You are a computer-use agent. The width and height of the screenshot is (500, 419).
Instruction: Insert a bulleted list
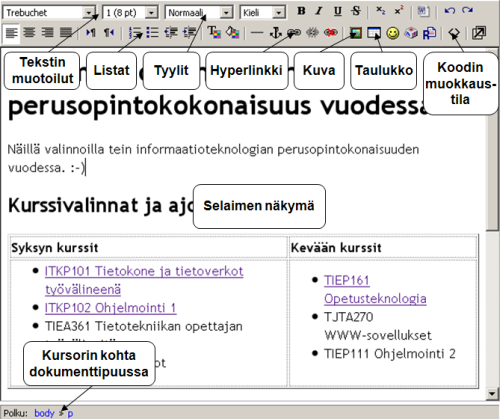[152, 33]
